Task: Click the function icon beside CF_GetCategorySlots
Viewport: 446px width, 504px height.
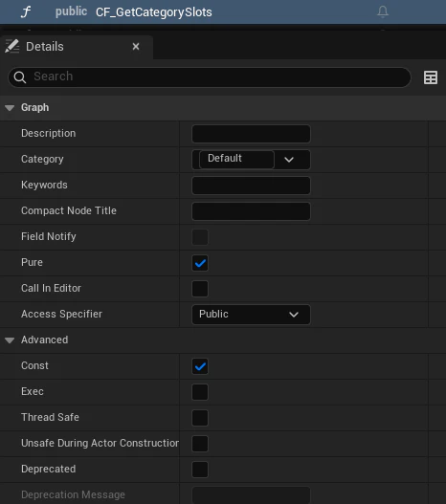Action: tap(26, 11)
